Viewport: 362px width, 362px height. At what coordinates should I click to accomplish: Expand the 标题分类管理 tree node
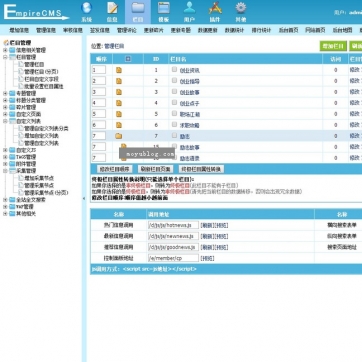(5, 100)
